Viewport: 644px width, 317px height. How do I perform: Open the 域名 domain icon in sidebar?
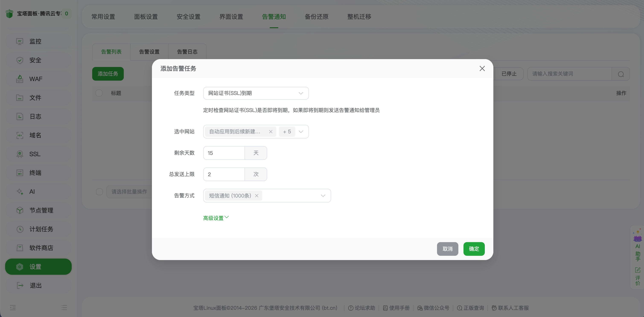click(x=20, y=135)
